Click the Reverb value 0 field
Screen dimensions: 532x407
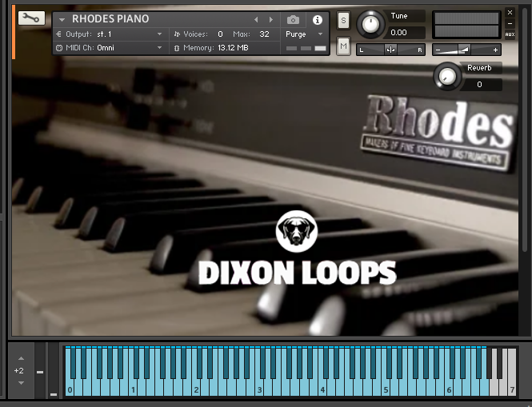tap(481, 85)
